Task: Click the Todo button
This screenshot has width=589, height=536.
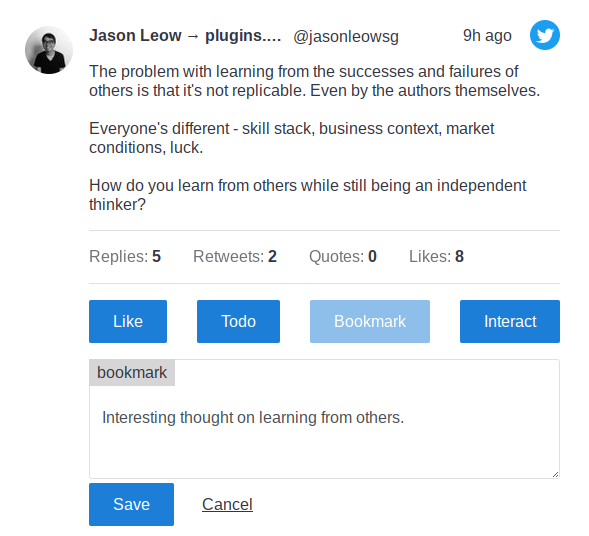Action: [238, 321]
